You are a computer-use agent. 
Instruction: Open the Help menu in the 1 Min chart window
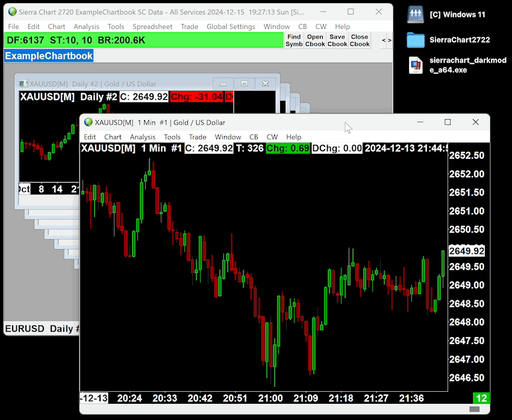click(x=293, y=137)
